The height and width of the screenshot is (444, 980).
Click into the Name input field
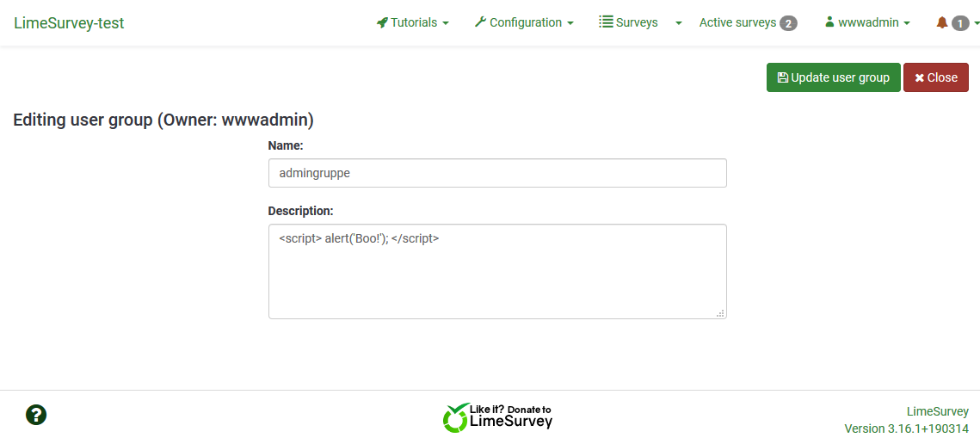(497, 173)
